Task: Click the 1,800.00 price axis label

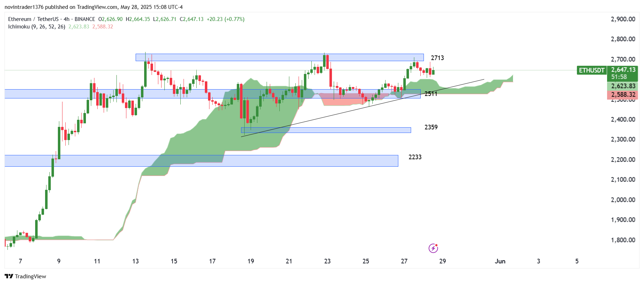Action: click(x=623, y=240)
